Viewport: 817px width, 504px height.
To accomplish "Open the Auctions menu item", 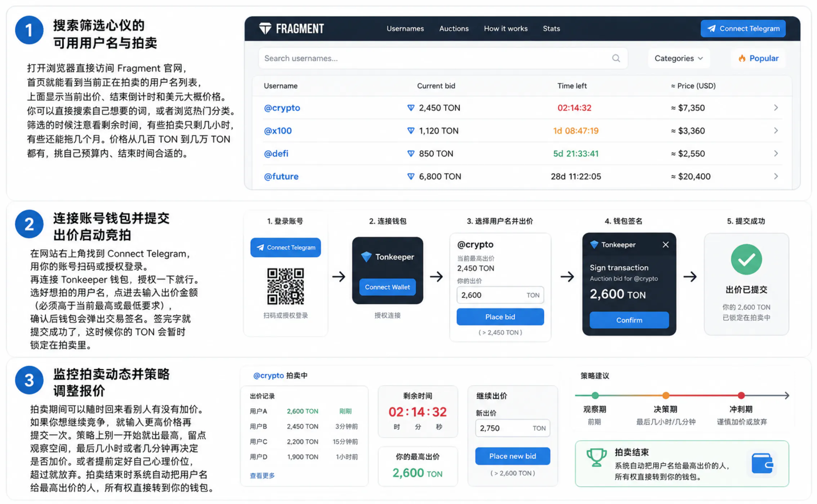I will [x=454, y=28].
